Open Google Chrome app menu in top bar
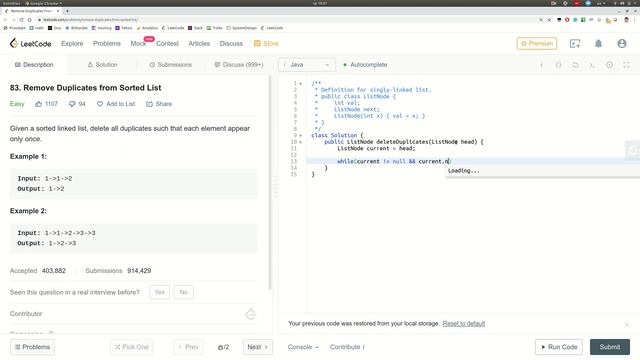The height and width of the screenshot is (360, 640). pyautogui.click(x=44, y=3)
